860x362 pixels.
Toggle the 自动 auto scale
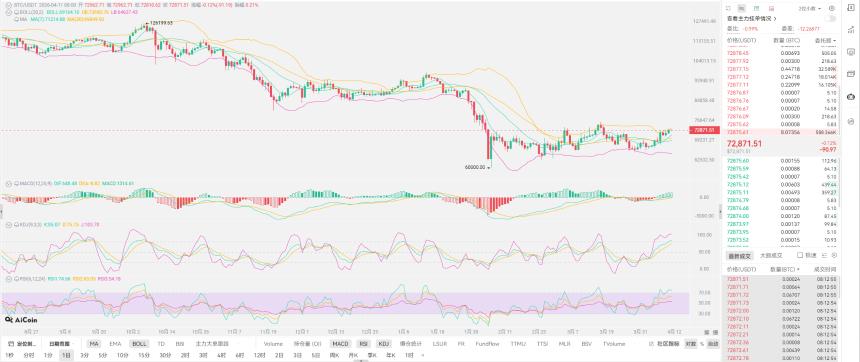[713, 343]
